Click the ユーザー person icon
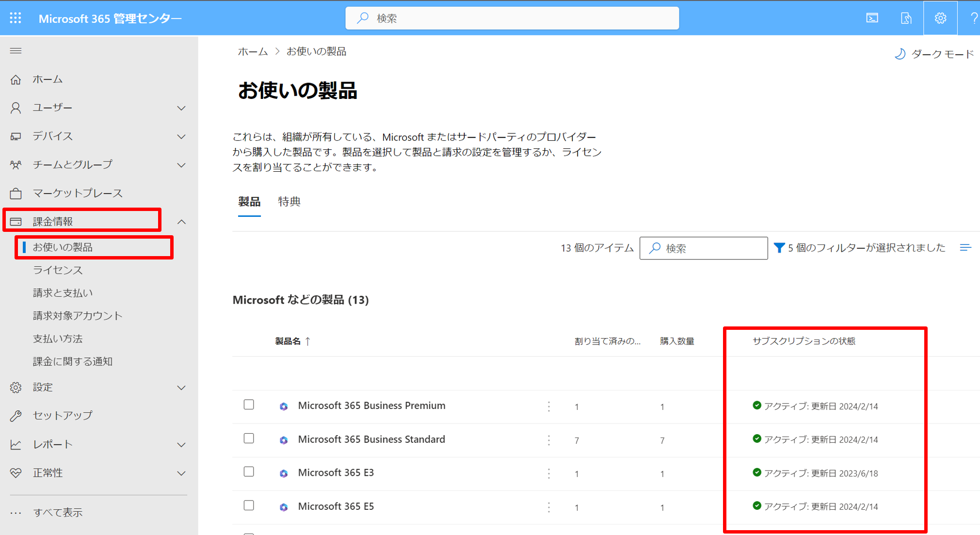 click(x=16, y=108)
